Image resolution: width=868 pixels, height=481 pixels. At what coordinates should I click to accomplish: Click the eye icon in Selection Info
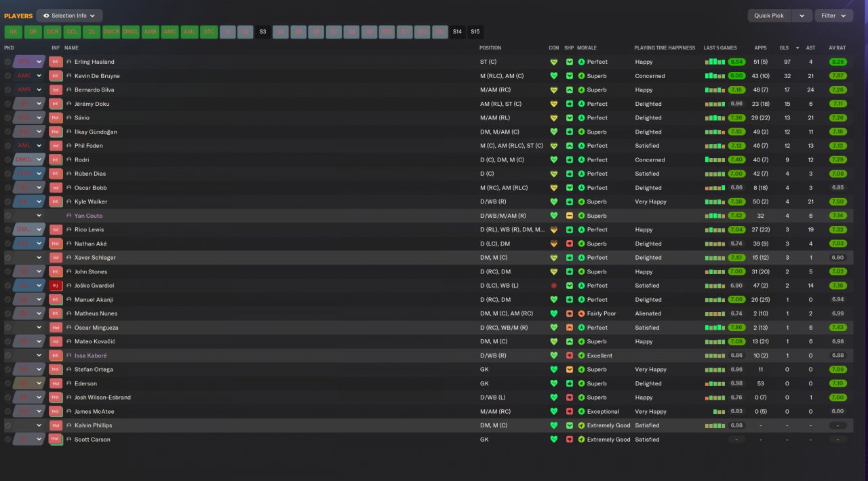click(46, 16)
